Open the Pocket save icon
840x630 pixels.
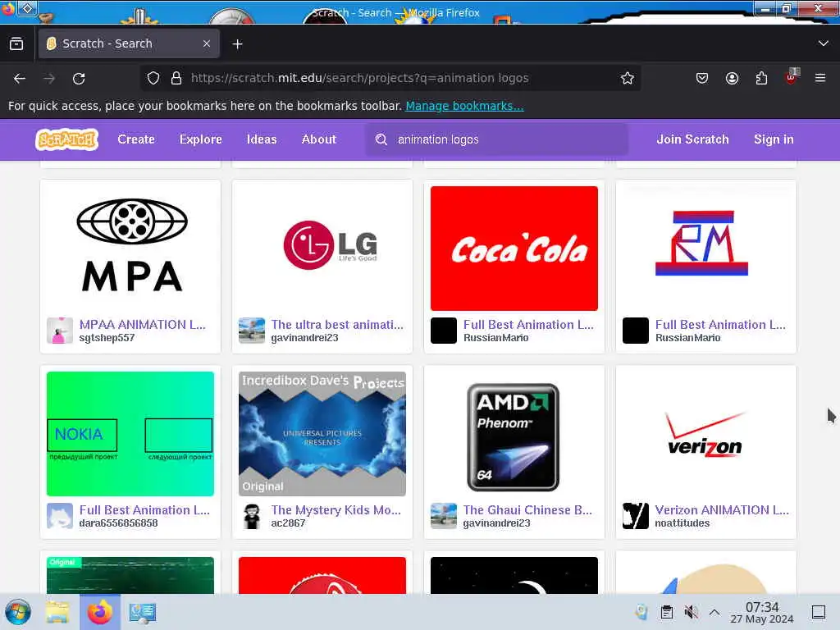click(x=702, y=78)
